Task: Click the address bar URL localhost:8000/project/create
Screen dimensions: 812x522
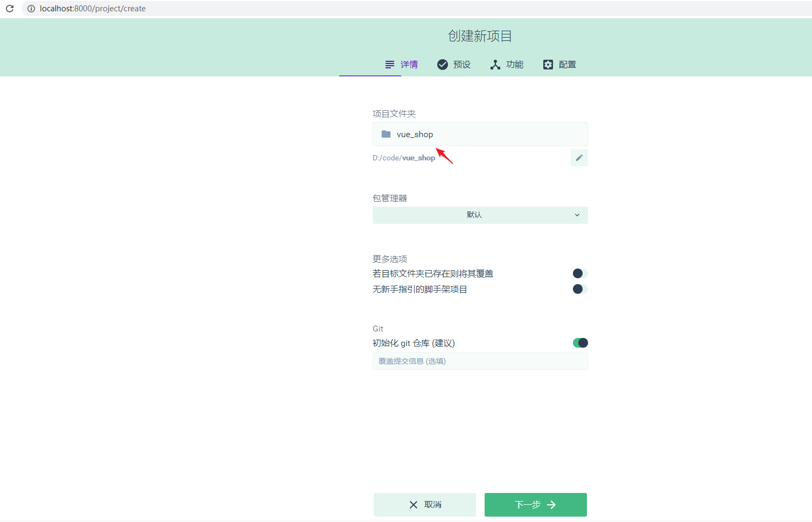Action: pos(93,9)
